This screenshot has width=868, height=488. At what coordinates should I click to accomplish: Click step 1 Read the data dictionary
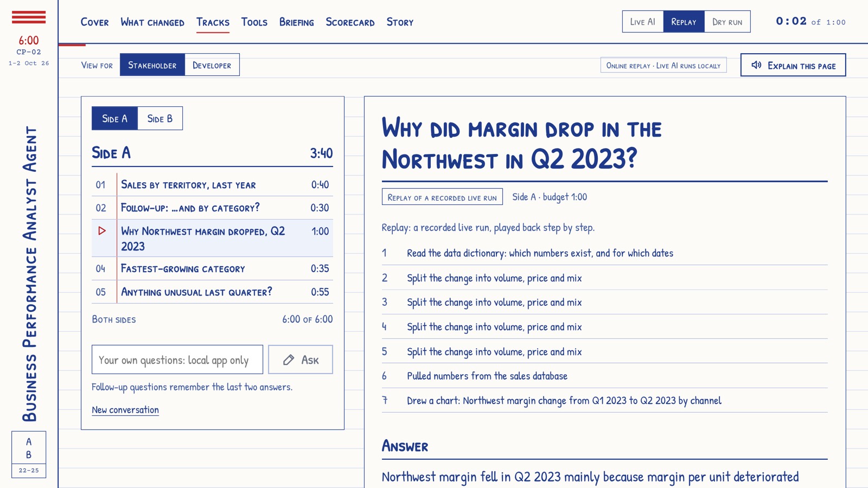(x=604, y=253)
